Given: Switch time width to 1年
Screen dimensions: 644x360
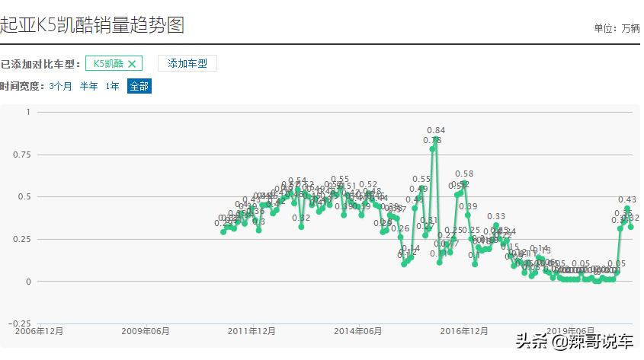Looking at the screenshot, I should click(x=112, y=86).
